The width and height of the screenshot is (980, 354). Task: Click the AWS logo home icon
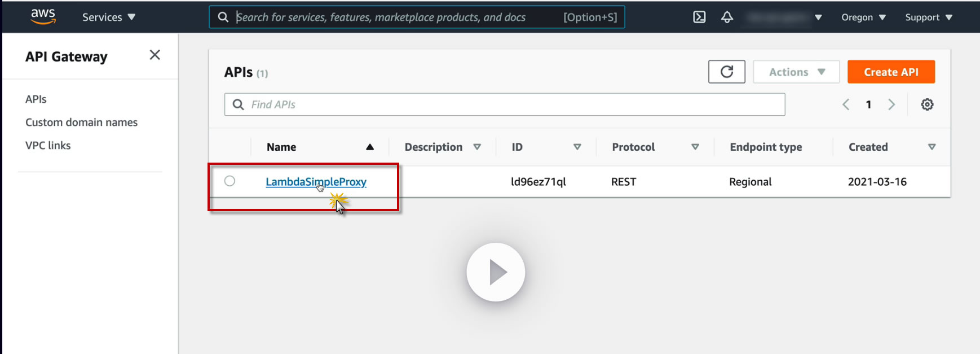click(43, 16)
